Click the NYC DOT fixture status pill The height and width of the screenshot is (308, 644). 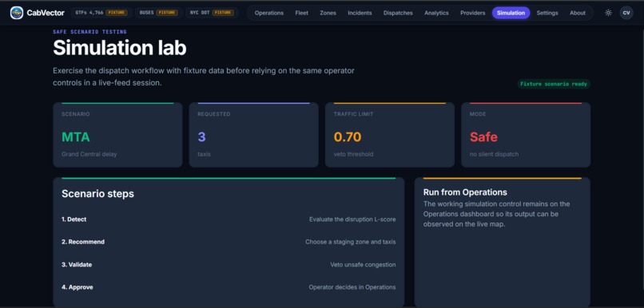pos(212,13)
